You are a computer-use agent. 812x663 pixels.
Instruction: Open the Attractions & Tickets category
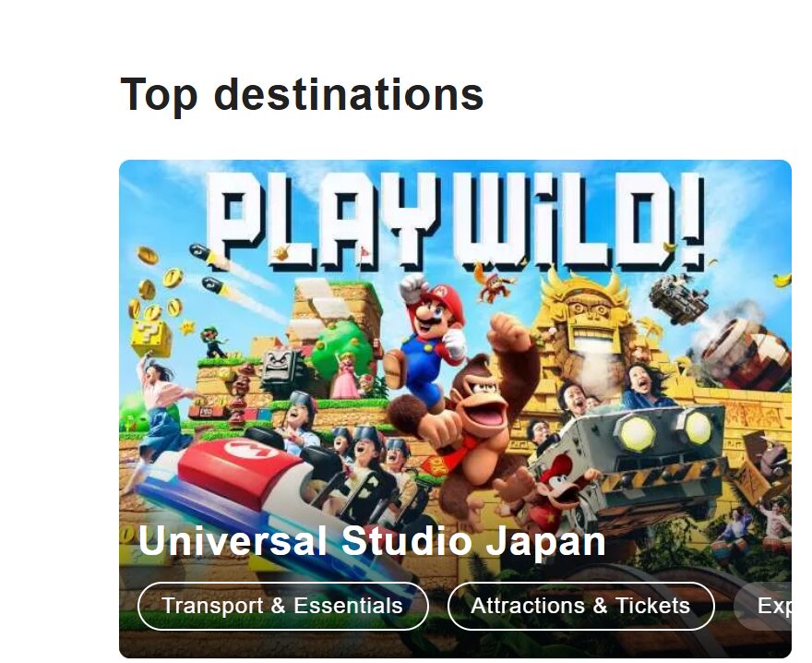click(580, 606)
